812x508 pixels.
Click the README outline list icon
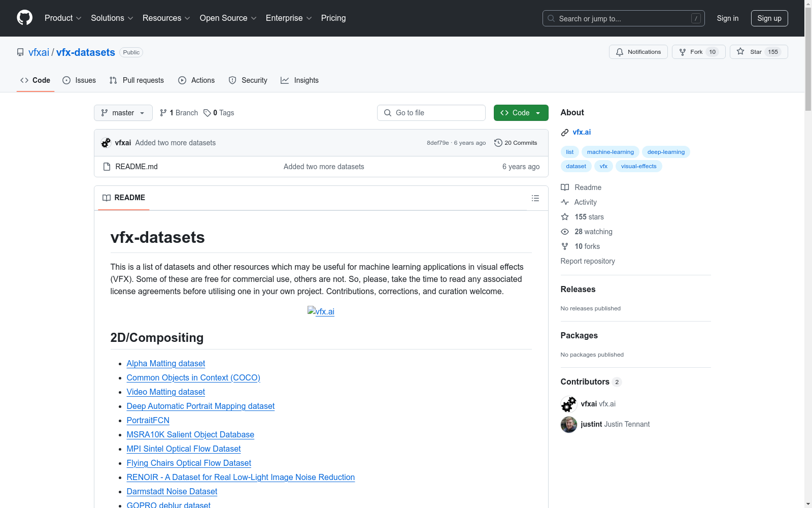535,198
